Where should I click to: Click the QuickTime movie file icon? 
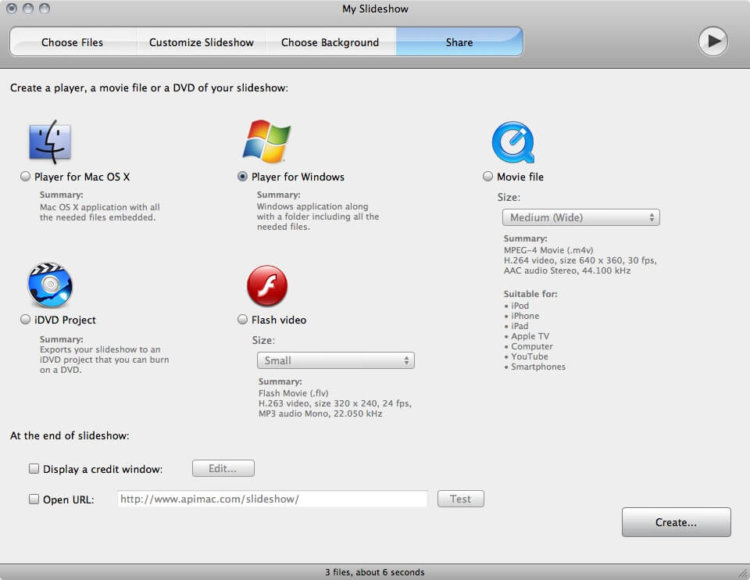pos(513,142)
